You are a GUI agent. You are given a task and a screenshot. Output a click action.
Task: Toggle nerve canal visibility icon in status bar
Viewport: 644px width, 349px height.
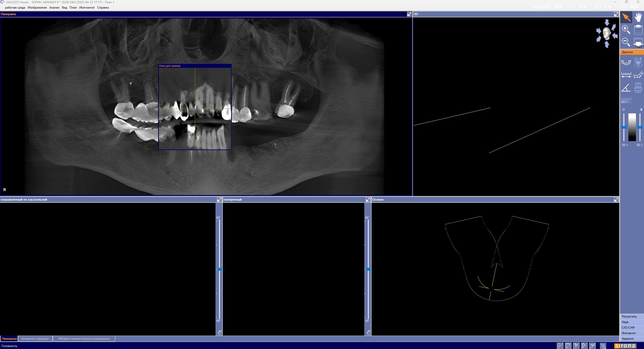click(x=584, y=346)
